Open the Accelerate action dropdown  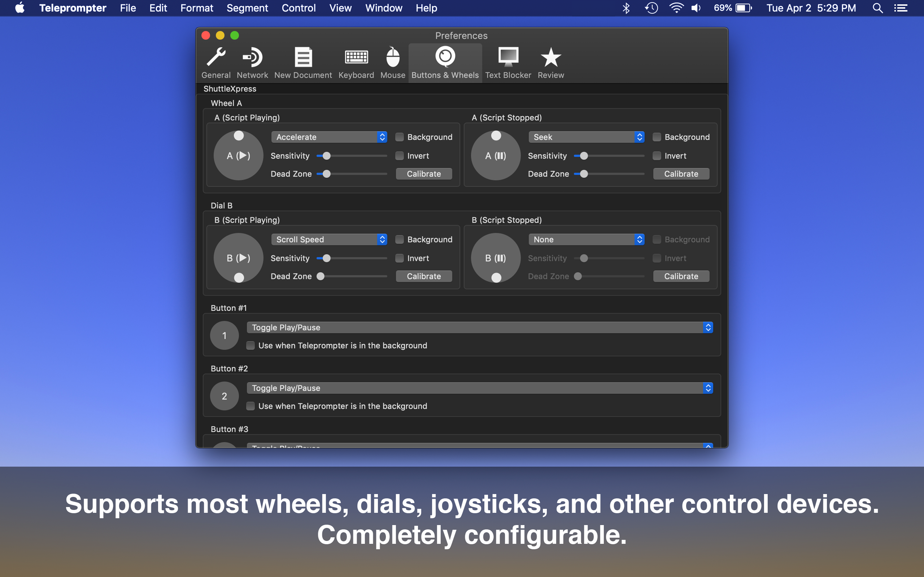click(329, 137)
